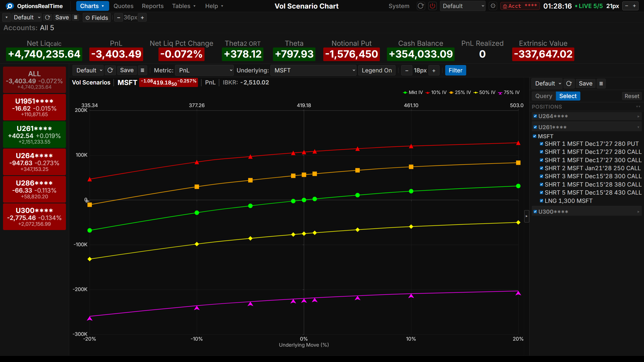The image size is (644, 362).
Task: Click the Legend On button
Action: point(377,70)
